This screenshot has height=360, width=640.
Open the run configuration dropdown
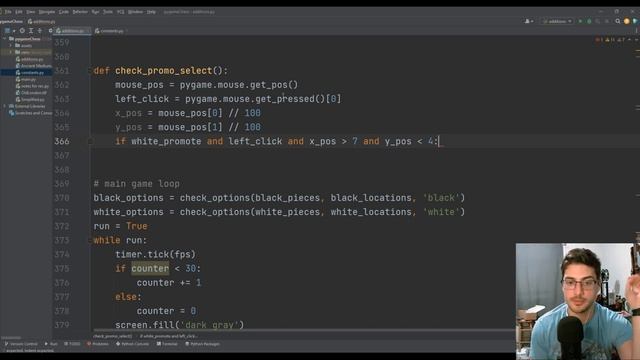tap(557, 21)
